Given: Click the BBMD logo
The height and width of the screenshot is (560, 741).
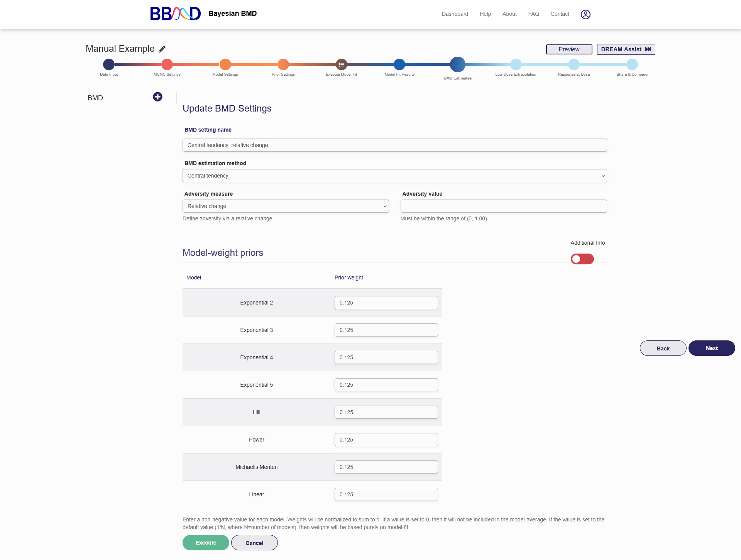Looking at the screenshot, I should pos(176,14).
